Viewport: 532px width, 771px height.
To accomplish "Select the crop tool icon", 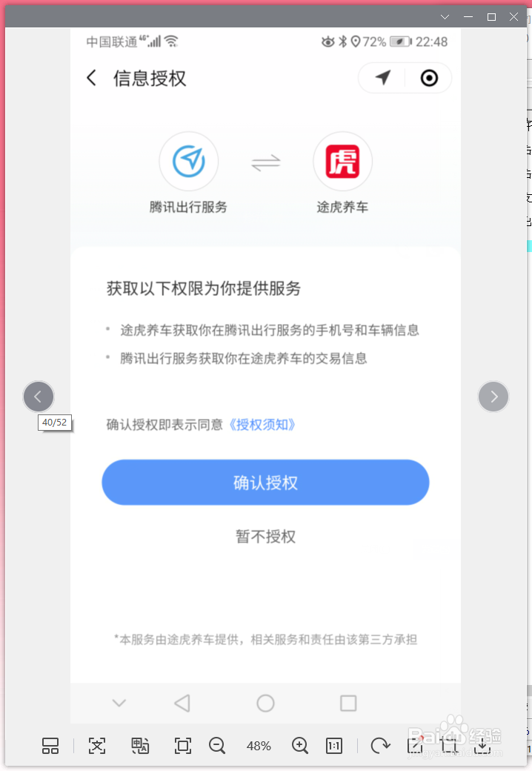I will [448, 746].
